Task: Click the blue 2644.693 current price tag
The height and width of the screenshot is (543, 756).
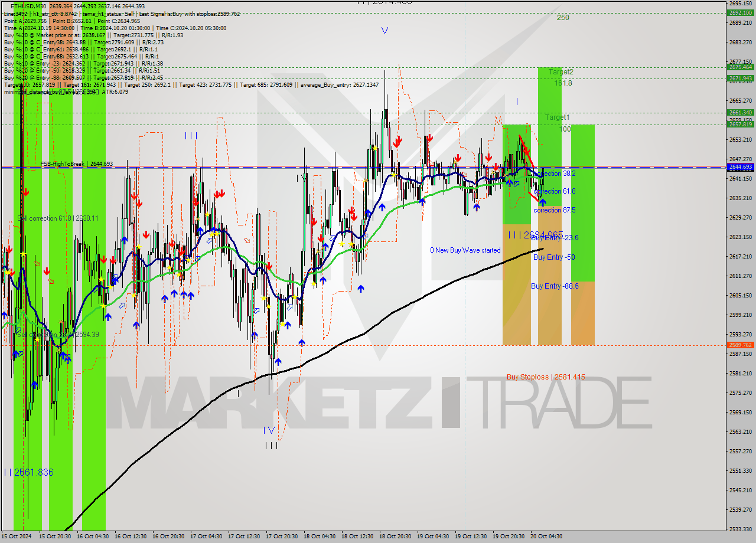Action: 740,167
